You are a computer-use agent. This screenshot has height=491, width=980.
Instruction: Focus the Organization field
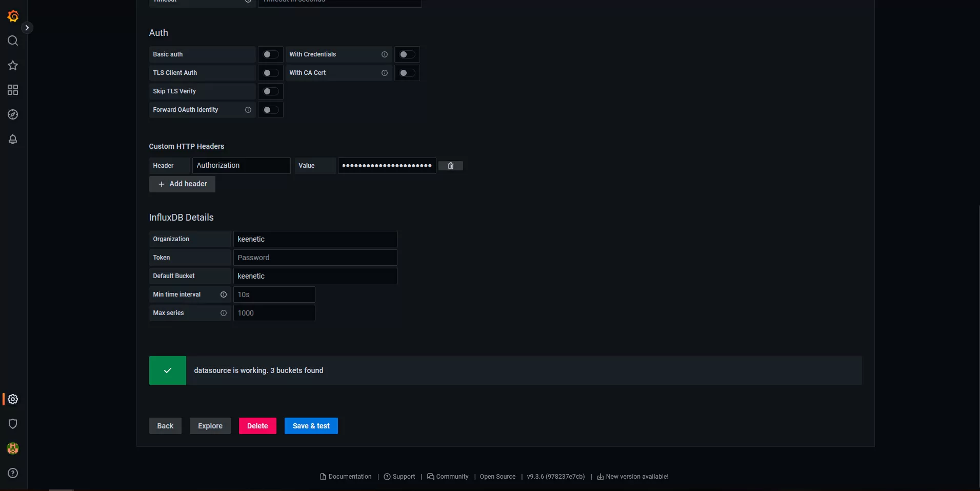[315, 239]
